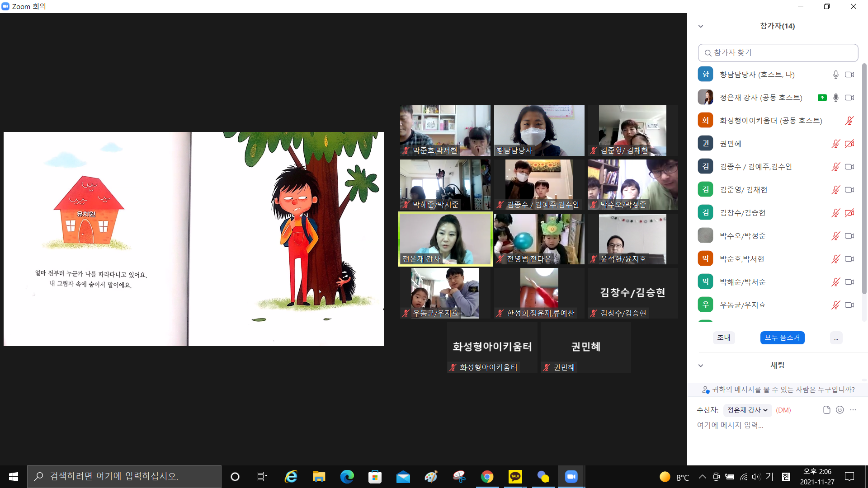
Task: Select the 향남담당자 video tile
Action: pos(539,131)
